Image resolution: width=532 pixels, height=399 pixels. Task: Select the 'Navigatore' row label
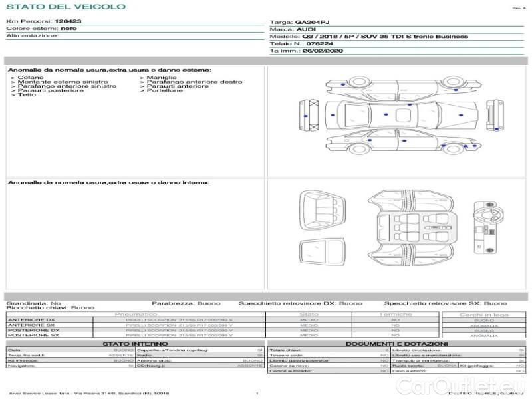[x=21, y=366]
